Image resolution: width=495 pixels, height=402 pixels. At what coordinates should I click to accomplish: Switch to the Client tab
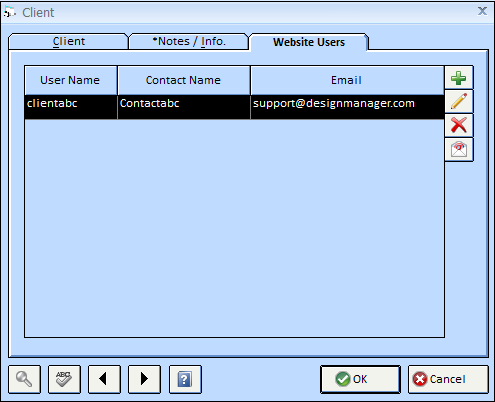click(x=68, y=41)
